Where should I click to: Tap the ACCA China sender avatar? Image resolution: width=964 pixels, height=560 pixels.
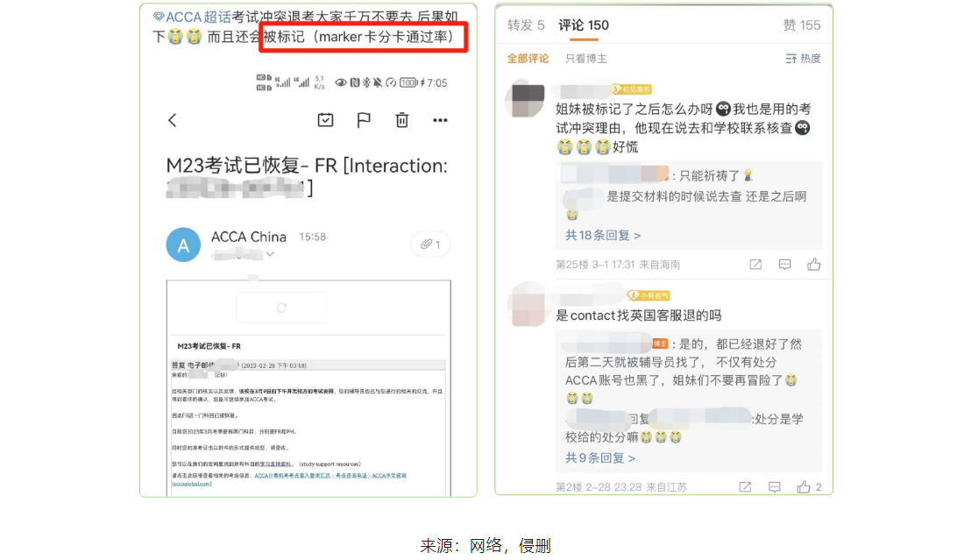tap(183, 245)
